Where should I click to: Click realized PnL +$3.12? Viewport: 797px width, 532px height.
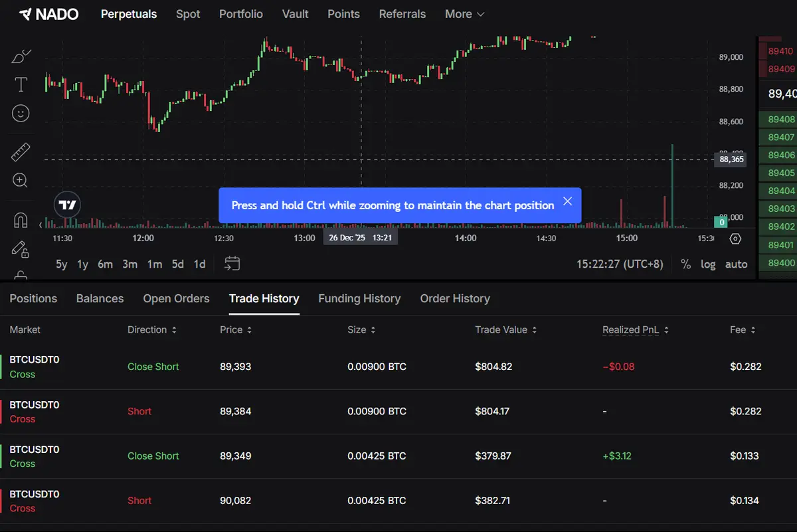pos(617,456)
